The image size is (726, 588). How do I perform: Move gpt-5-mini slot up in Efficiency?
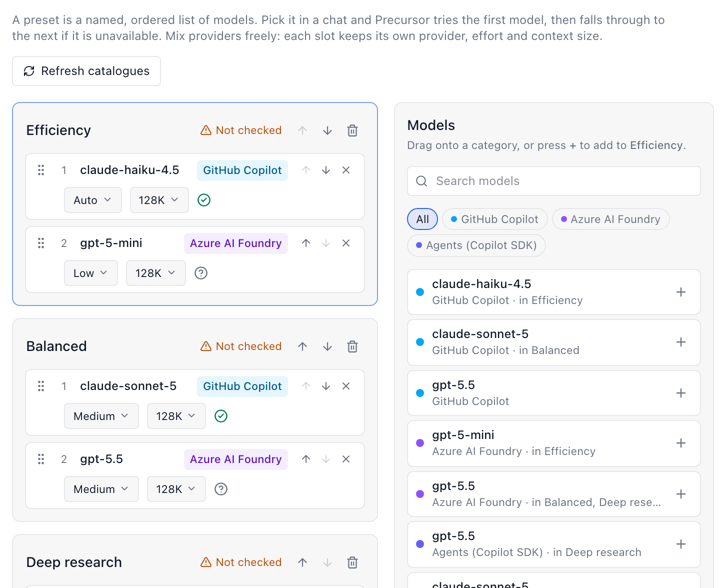coord(306,243)
